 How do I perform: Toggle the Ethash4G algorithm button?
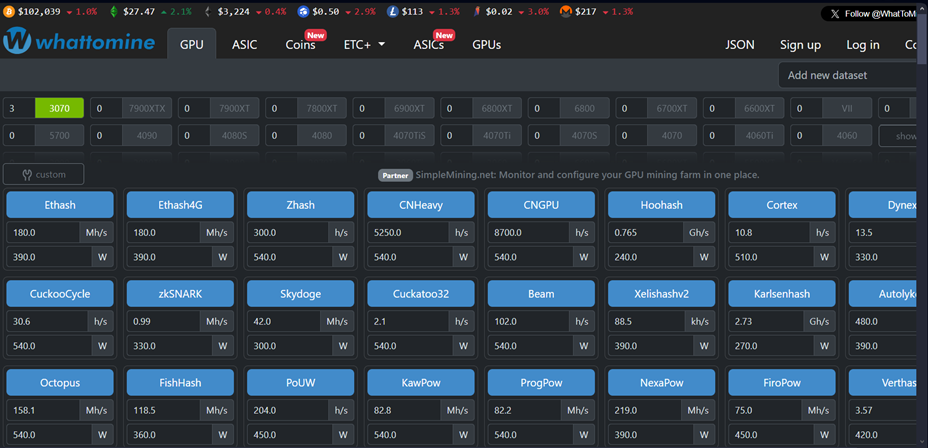click(180, 205)
